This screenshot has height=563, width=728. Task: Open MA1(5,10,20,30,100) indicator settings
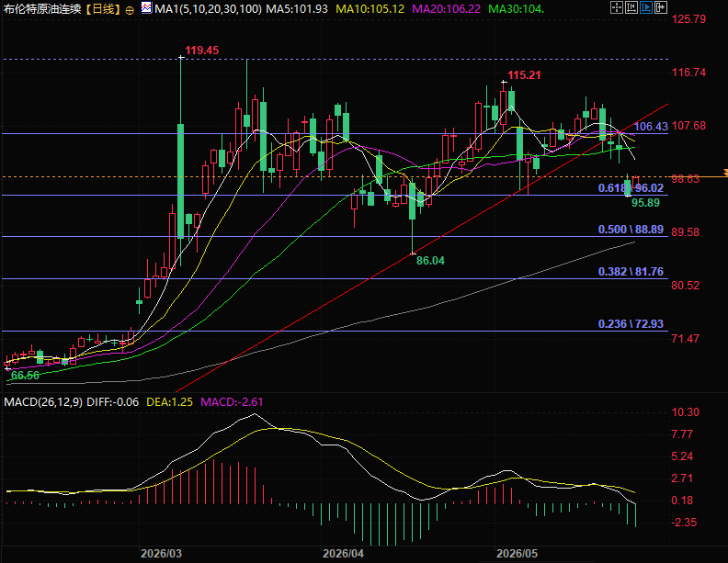coord(208,9)
